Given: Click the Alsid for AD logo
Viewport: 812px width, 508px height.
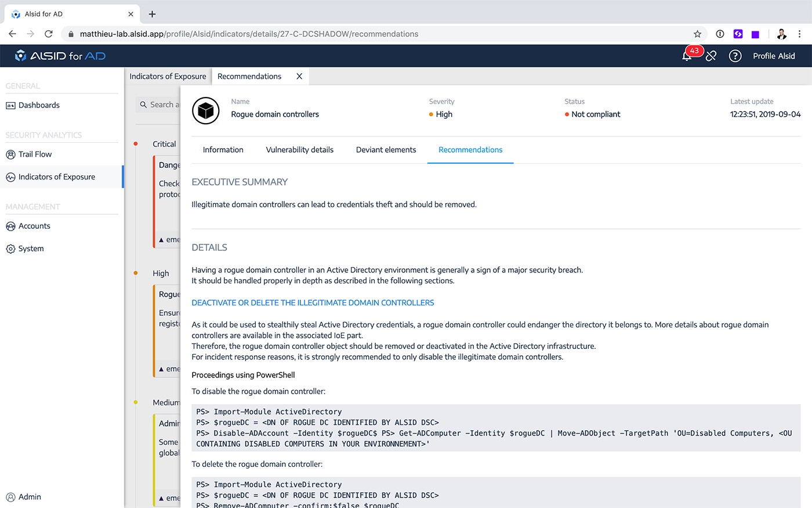Looking at the screenshot, I should click(x=60, y=56).
